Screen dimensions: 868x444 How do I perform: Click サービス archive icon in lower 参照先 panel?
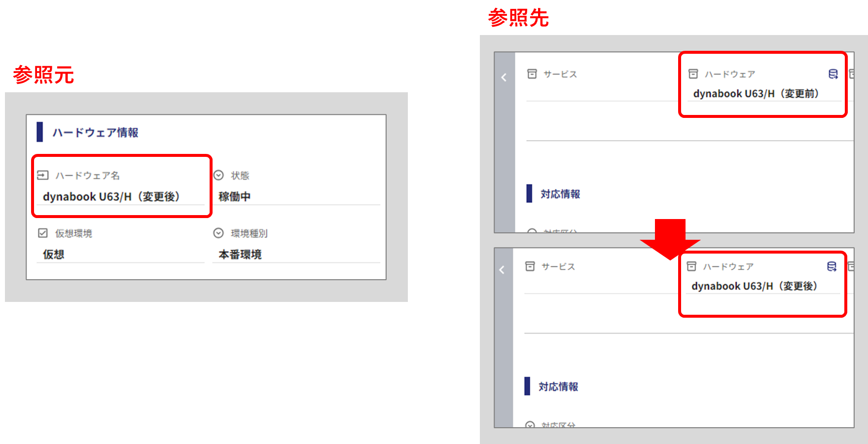[x=530, y=266]
